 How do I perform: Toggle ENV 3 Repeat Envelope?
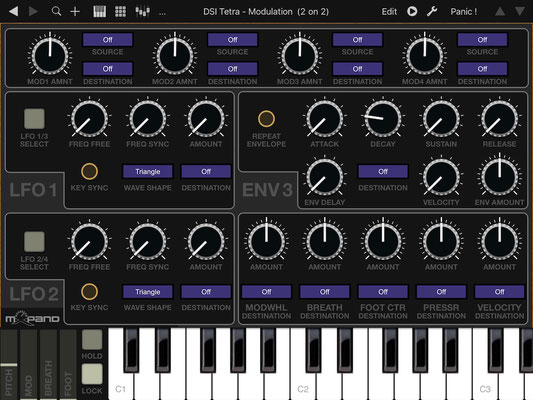pyautogui.click(x=266, y=119)
